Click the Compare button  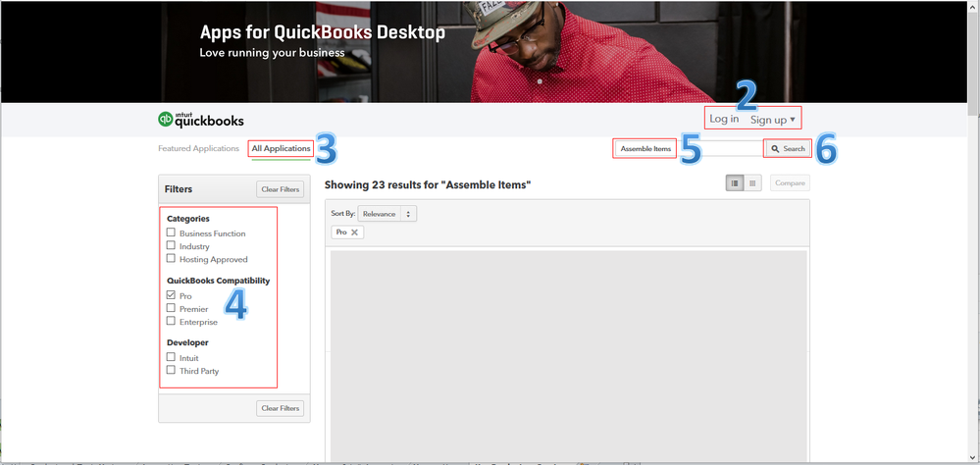coord(790,183)
